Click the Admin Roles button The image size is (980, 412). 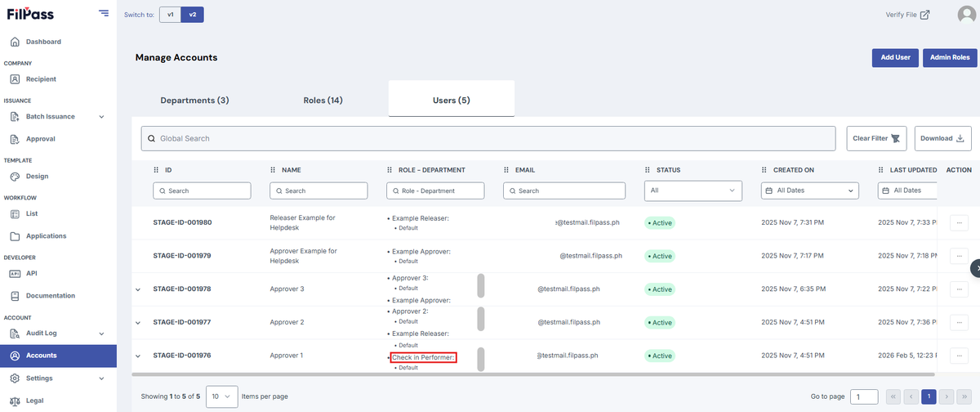tap(950, 57)
